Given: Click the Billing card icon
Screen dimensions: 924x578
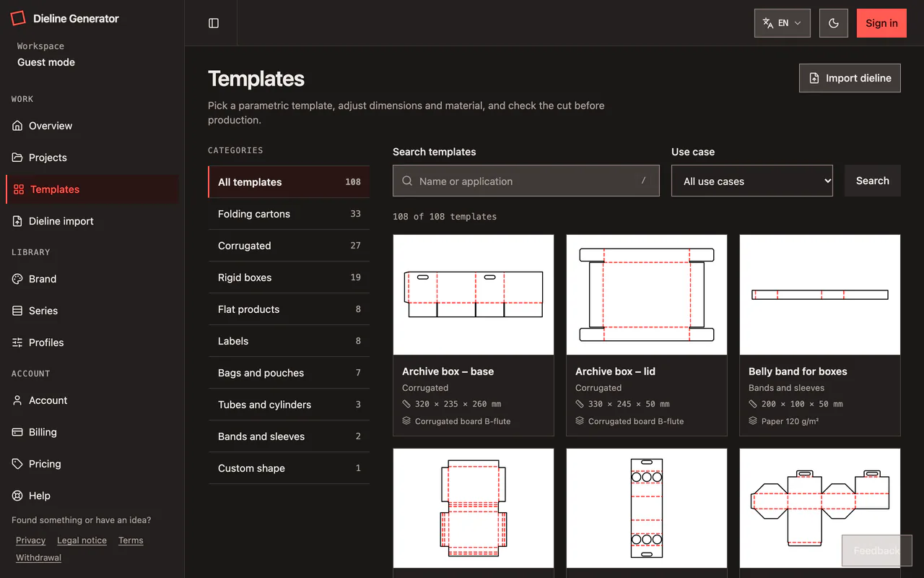Looking at the screenshot, I should pos(17,432).
